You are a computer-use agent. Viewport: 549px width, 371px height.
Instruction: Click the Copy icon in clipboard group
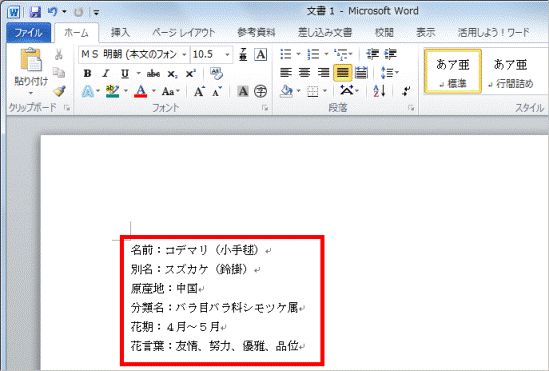click(x=59, y=72)
